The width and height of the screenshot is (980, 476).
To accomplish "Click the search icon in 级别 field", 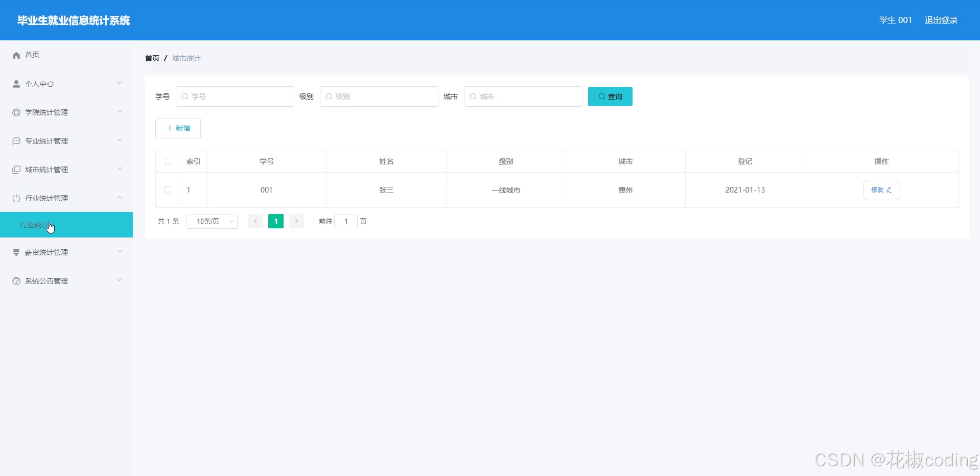I will coord(329,97).
